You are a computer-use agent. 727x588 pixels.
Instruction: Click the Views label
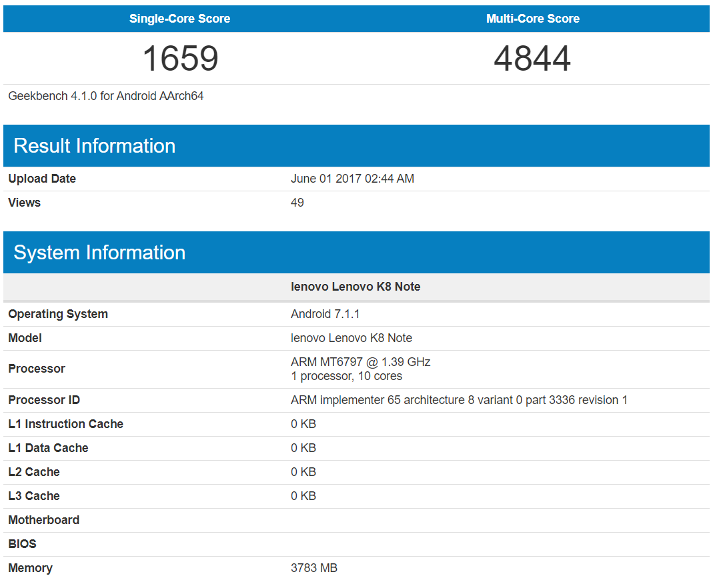tap(25, 203)
